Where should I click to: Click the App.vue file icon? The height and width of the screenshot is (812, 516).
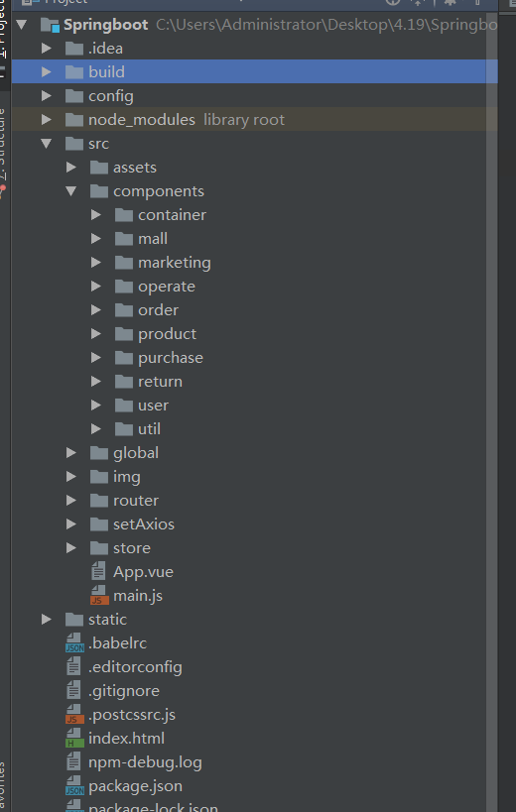coord(98,572)
